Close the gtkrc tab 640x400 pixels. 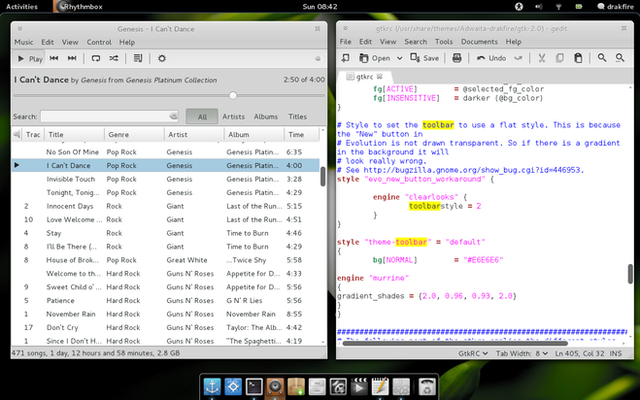380,76
